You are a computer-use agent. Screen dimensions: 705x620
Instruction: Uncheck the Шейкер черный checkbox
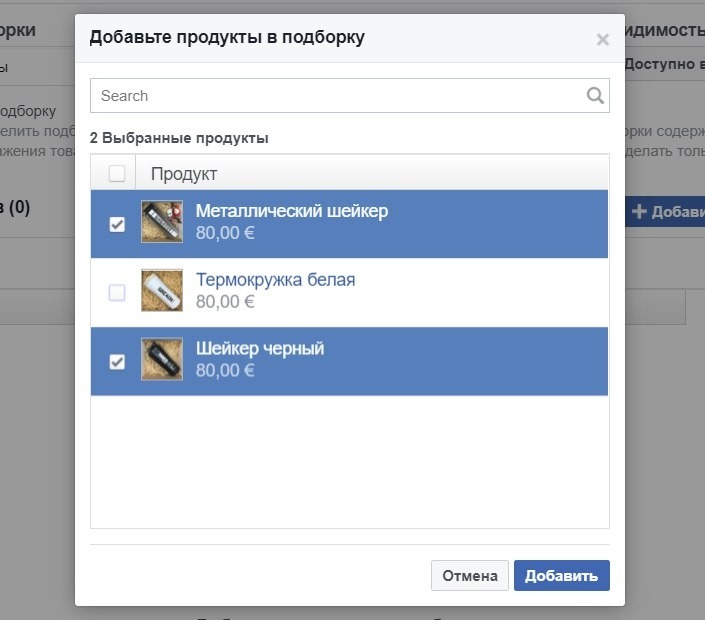(x=117, y=361)
